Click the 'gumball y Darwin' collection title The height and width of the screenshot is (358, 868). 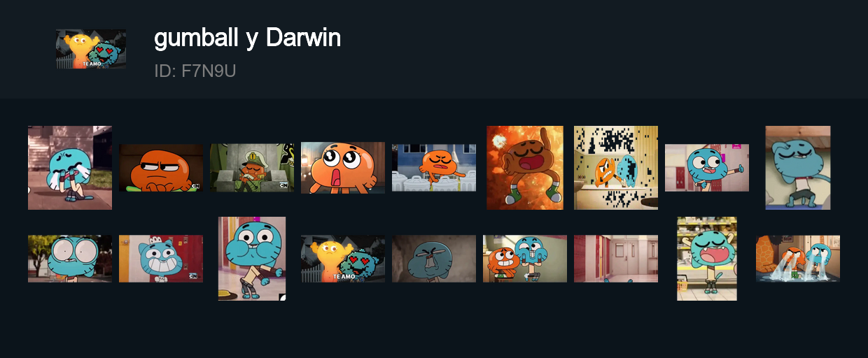[x=247, y=38]
